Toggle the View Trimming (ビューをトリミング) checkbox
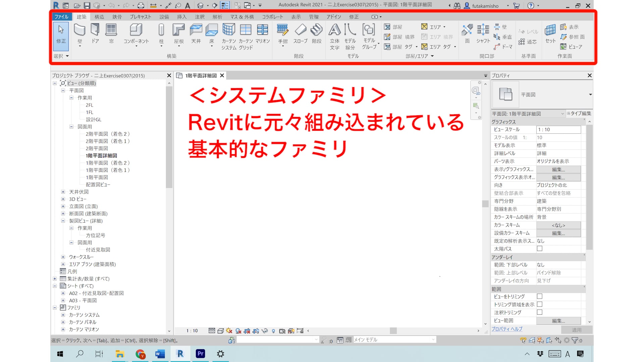The width and height of the screenshot is (644, 362). coord(539,296)
